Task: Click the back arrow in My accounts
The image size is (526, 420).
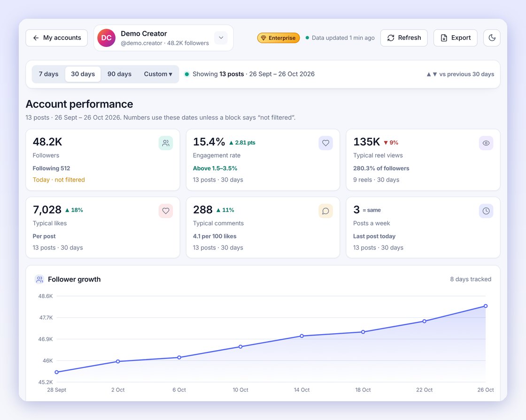Action: [36, 38]
